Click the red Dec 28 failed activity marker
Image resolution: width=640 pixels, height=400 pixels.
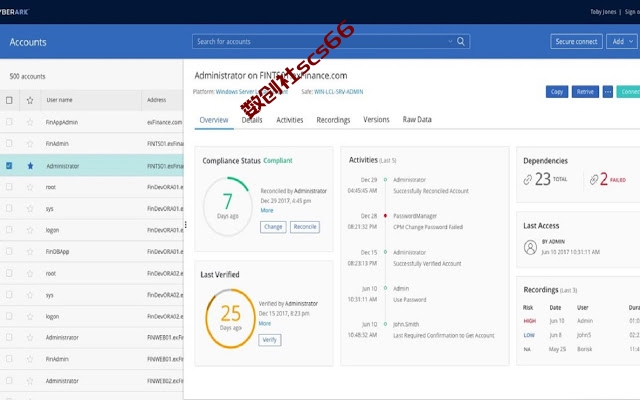tap(385, 216)
